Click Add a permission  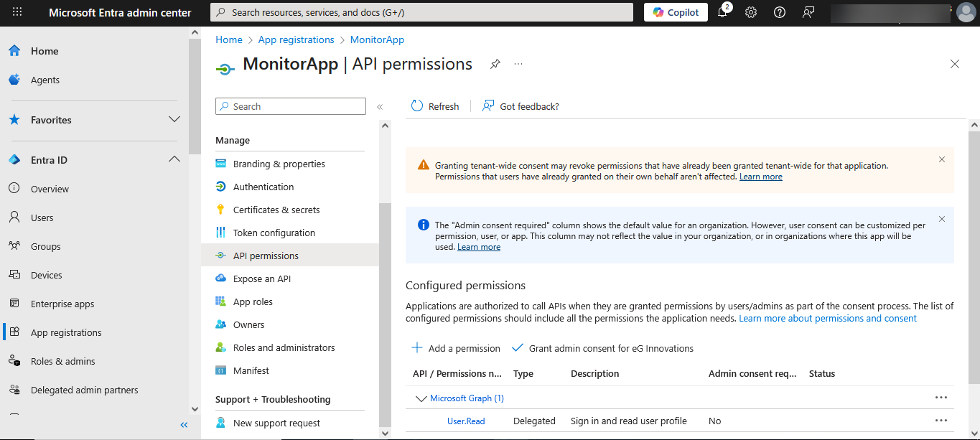click(x=456, y=348)
